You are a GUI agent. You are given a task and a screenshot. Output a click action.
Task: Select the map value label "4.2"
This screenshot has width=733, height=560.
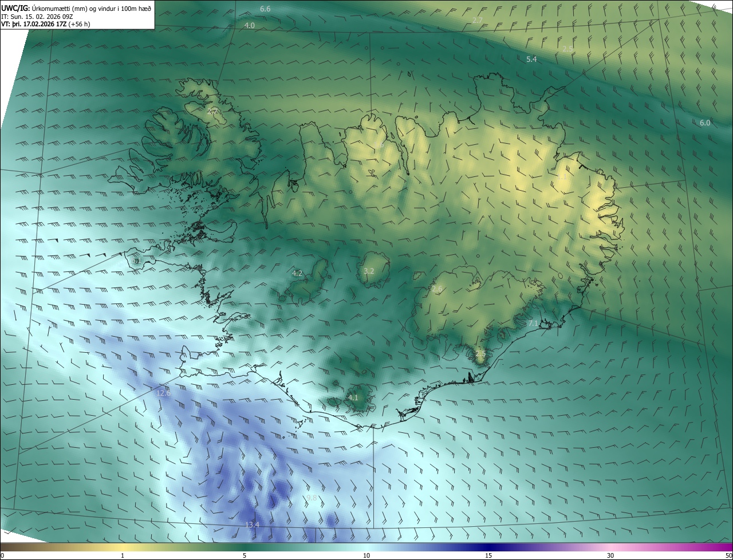tap(297, 273)
